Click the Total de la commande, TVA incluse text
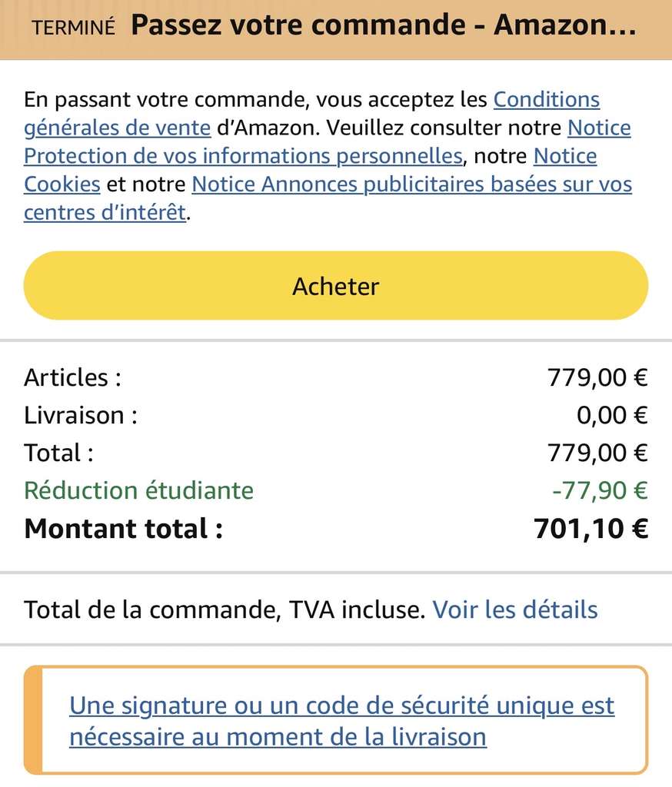The height and width of the screenshot is (787, 672). click(225, 609)
